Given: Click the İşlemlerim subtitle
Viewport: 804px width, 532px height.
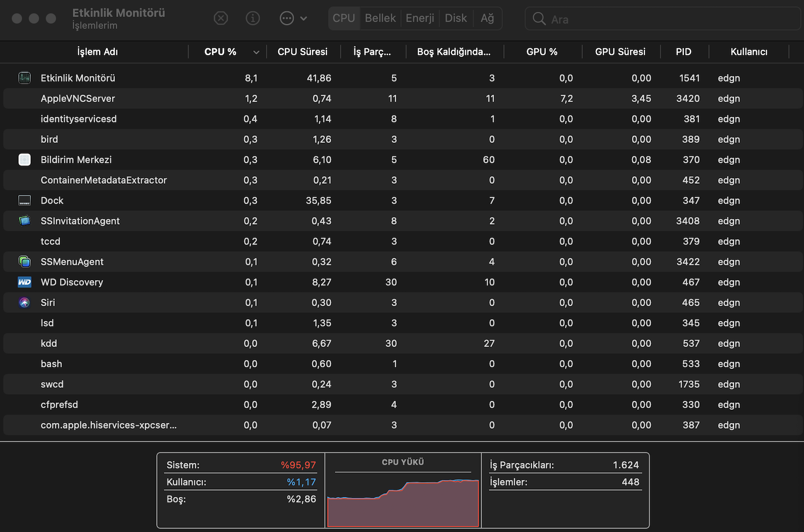Looking at the screenshot, I should coord(95,25).
